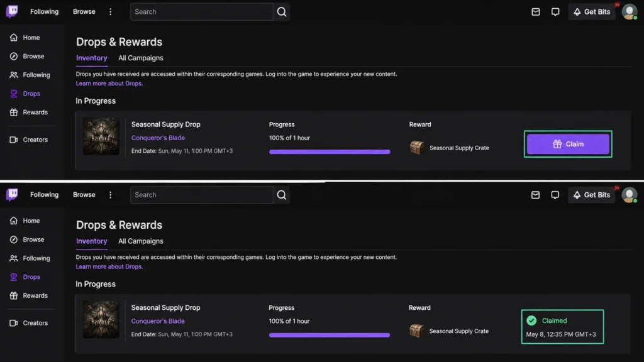
Task: Click Seasonal Supply Crate icon in lower screenshot
Action: pos(416,331)
